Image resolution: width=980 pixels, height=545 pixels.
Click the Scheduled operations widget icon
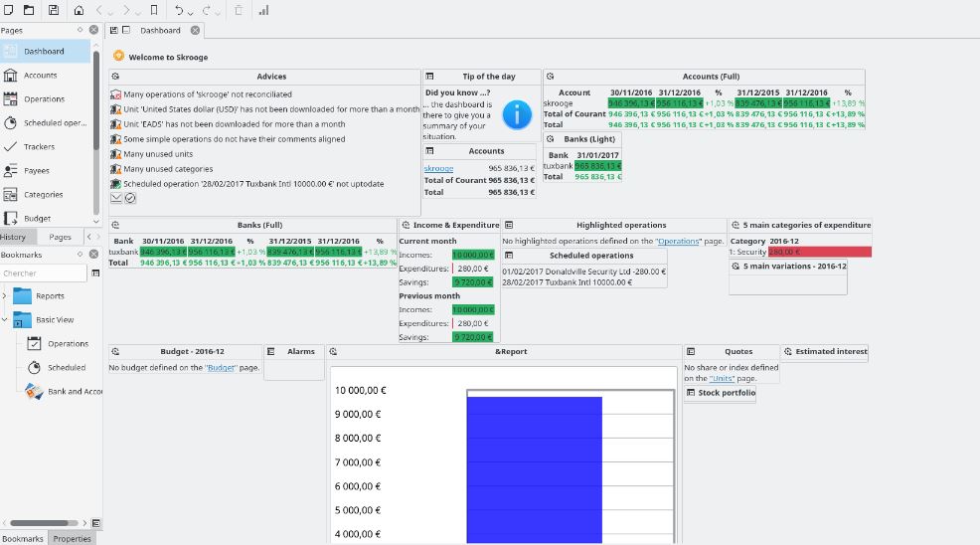(x=509, y=256)
